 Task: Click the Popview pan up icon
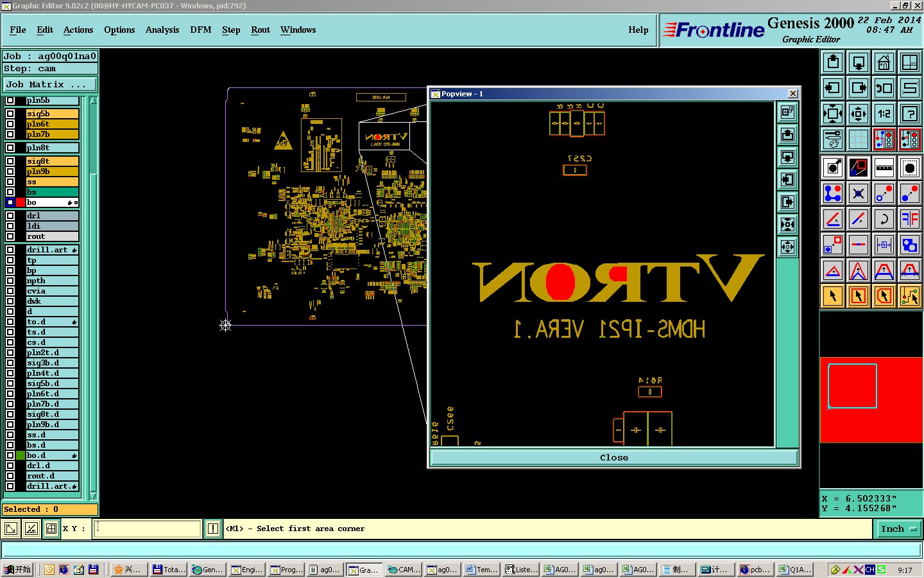pyautogui.click(x=787, y=134)
